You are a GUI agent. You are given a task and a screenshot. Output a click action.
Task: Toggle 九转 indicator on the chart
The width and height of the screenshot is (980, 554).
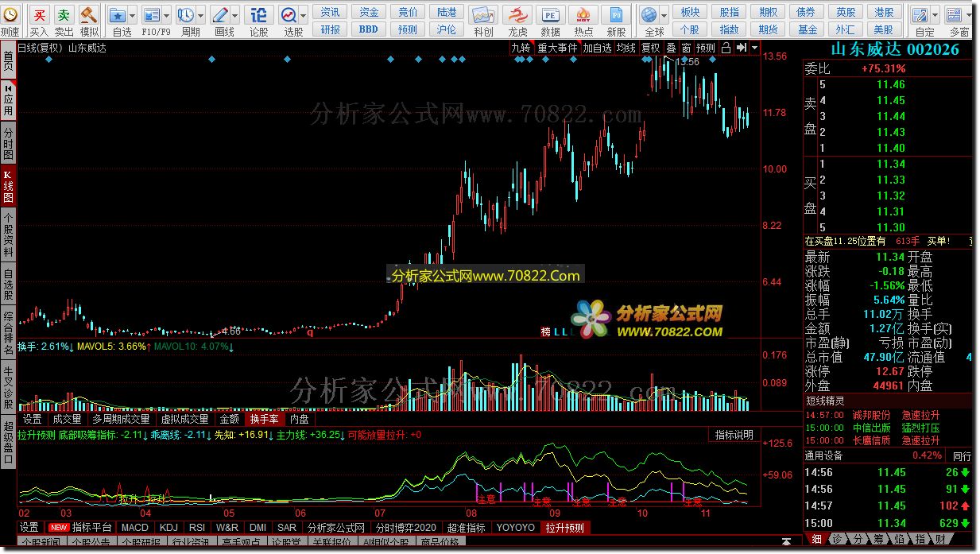pos(521,48)
